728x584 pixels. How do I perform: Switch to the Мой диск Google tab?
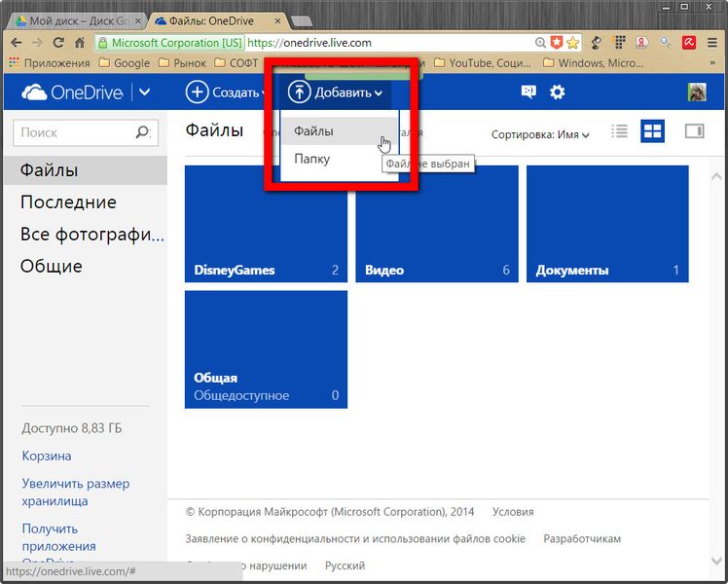pos(78,21)
